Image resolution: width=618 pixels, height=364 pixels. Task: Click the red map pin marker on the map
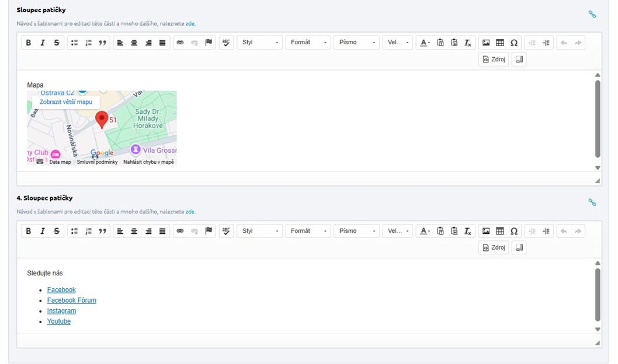[102, 119]
